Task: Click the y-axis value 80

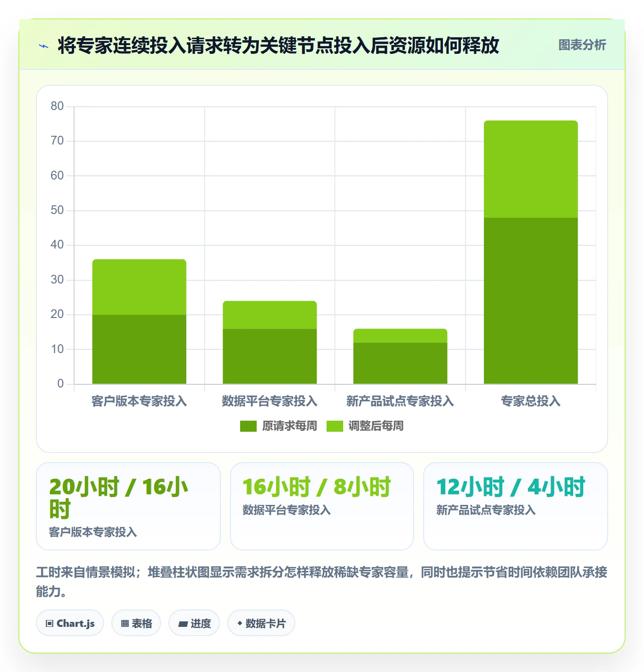Action: click(57, 106)
